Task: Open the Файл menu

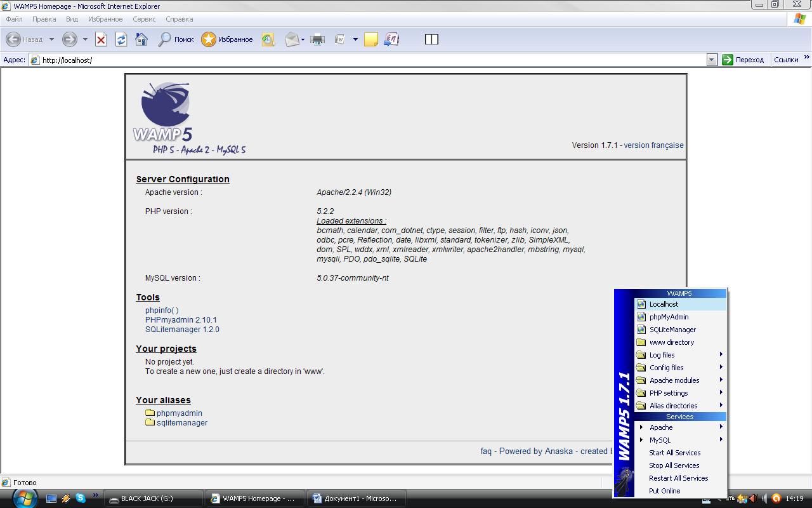Action: click(14, 20)
